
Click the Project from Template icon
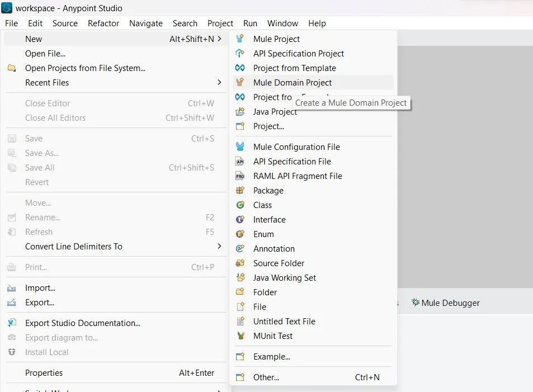pos(240,68)
